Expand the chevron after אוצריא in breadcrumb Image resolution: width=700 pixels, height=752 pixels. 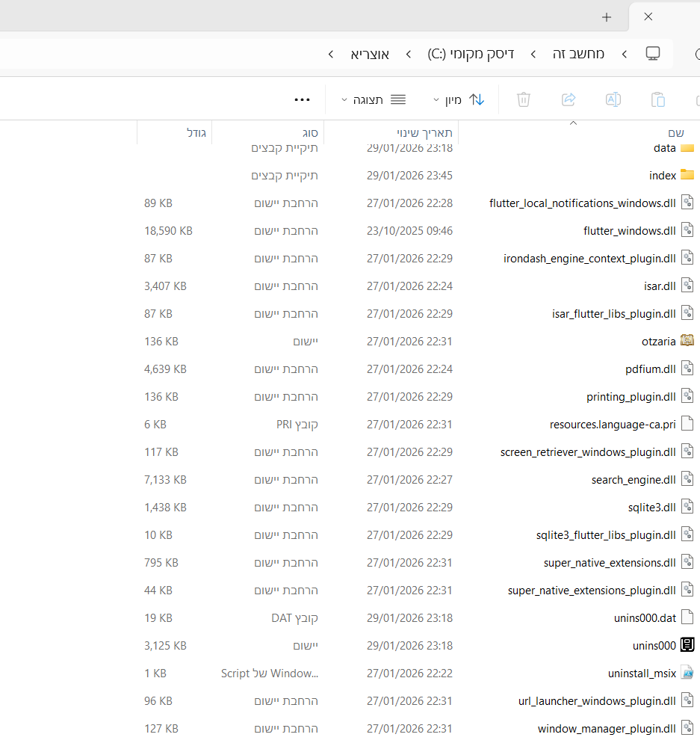[331, 54]
